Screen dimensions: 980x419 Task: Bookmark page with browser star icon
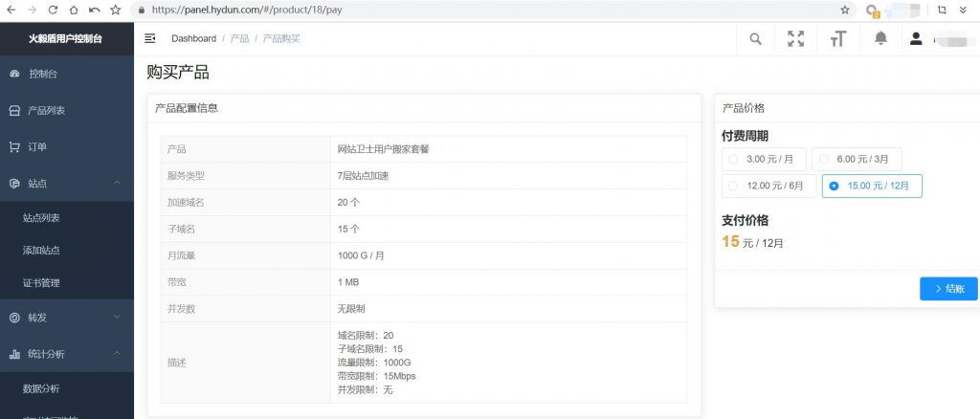845,10
